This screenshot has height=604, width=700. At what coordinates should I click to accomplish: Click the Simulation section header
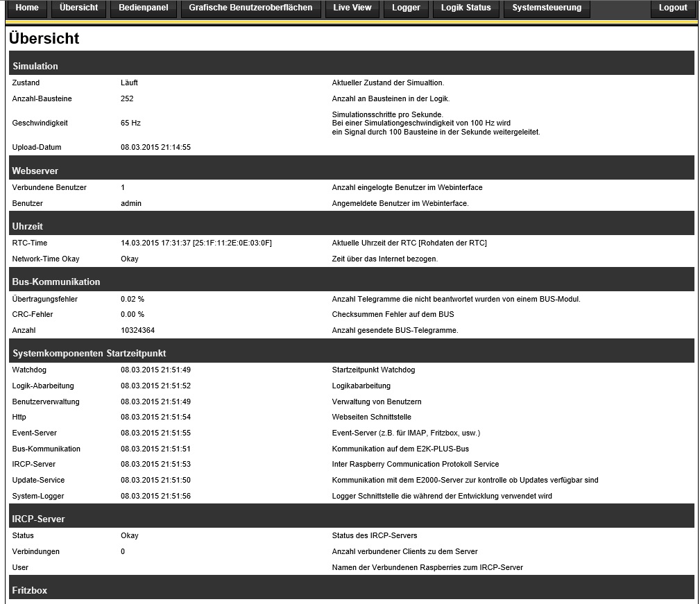351,66
